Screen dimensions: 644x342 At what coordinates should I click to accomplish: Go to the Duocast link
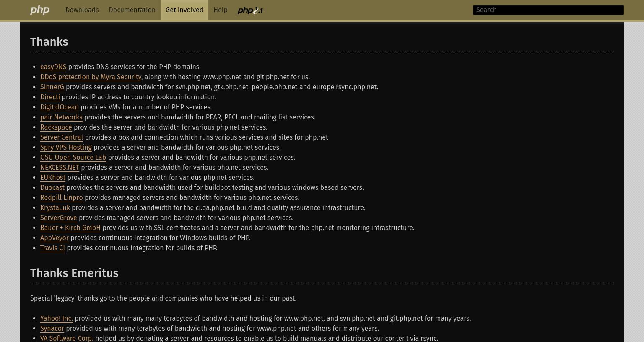(52, 188)
